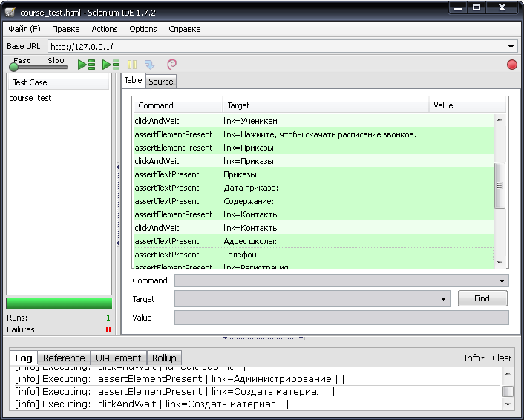Screen dimensions: 524x420
Task: Select the row Телефон:
Action: point(313,255)
